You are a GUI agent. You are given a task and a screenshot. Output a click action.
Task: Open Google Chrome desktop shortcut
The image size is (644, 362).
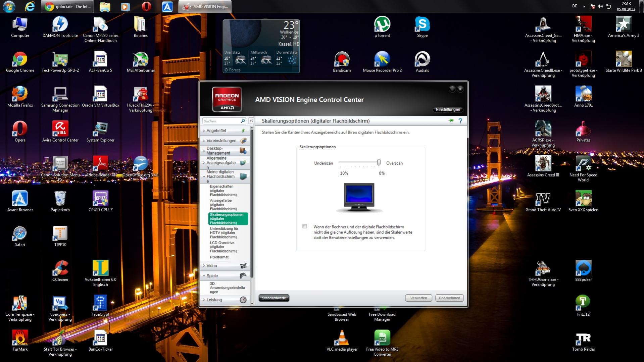click(20, 62)
